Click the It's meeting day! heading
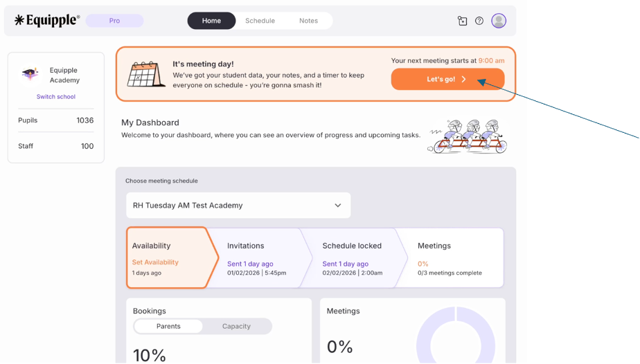Viewport: 640px width, 364px height. [x=203, y=64]
